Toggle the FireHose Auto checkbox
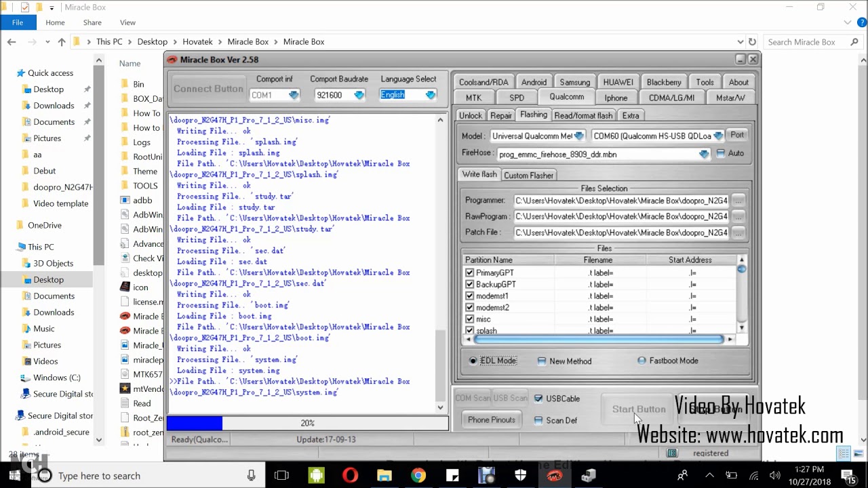 pos(720,153)
